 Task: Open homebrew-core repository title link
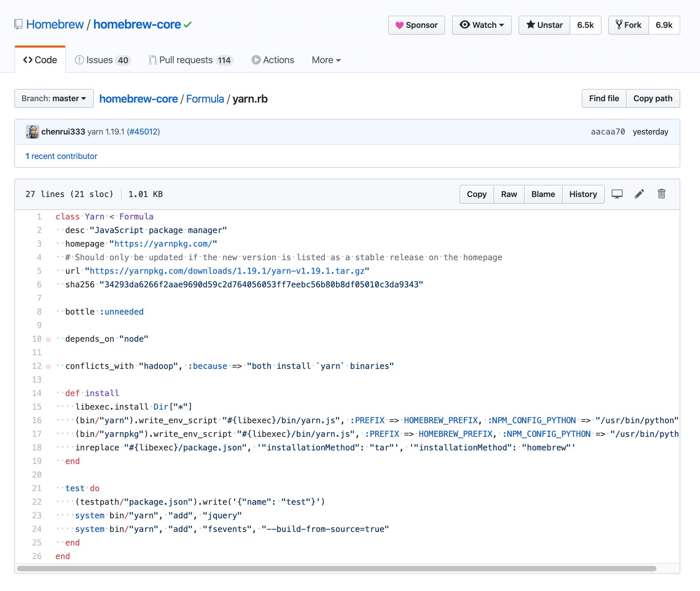click(x=137, y=24)
